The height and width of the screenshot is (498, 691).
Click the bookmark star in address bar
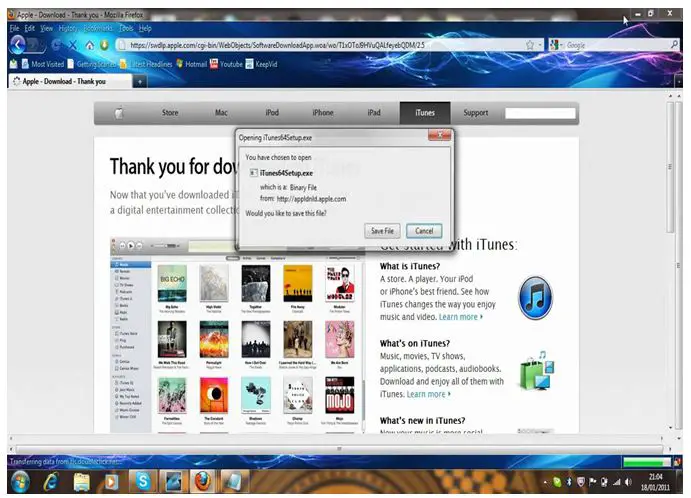click(x=530, y=45)
